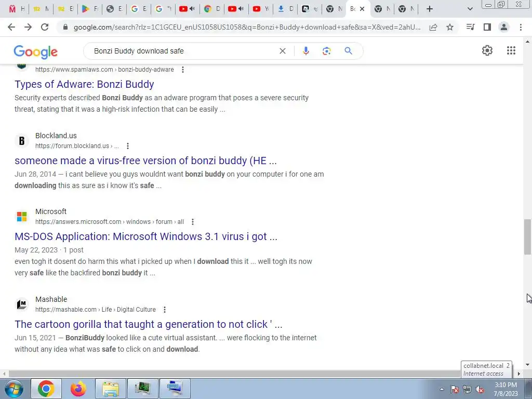Open the Chrome profile avatar
This screenshot has height=399, width=532.
pyautogui.click(x=504, y=27)
